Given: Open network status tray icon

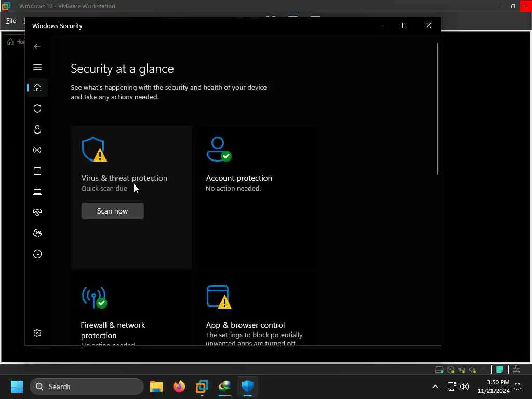Looking at the screenshot, I should pyautogui.click(x=451, y=387).
